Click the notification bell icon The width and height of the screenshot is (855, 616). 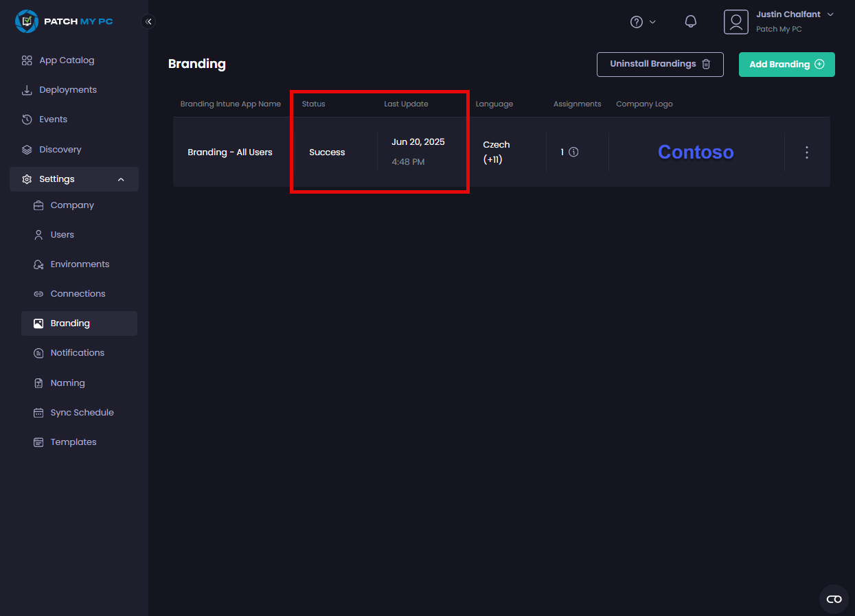tap(691, 22)
